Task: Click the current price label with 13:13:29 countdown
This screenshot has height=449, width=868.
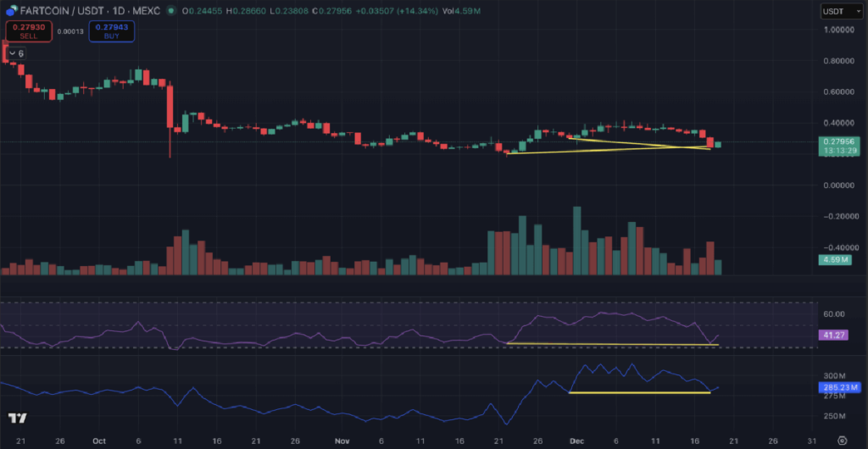Action: coord(839,146)
